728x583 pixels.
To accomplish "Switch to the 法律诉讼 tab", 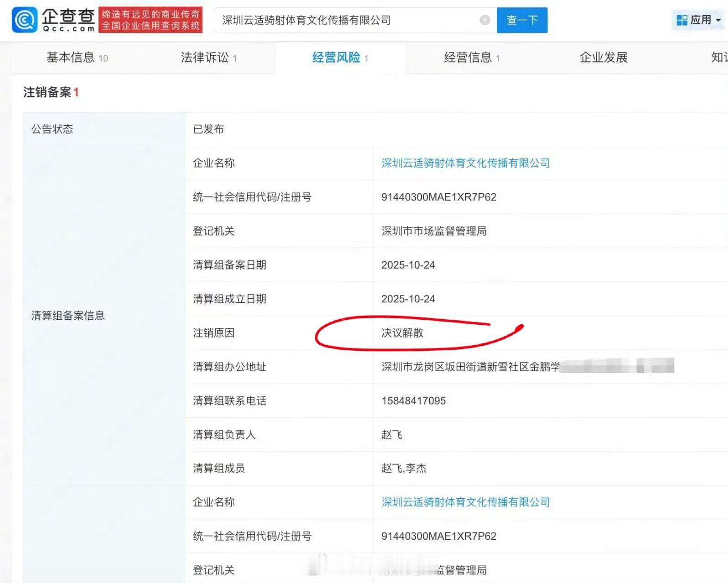I will (209, 57).
